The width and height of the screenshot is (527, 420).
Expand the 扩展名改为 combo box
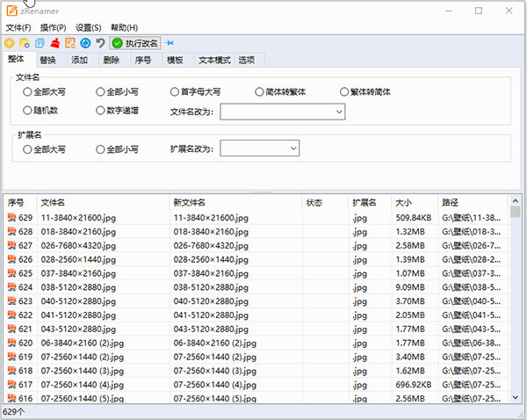293,148
